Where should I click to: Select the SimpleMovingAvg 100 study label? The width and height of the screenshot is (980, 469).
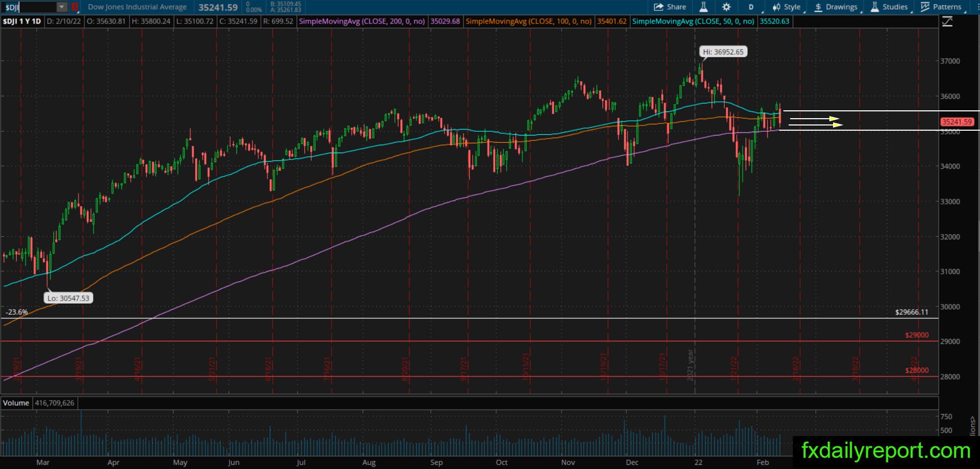click(529, 21)
